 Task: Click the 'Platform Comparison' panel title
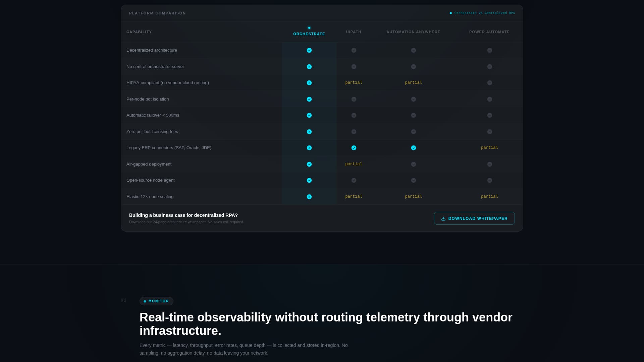click(157, 13)
